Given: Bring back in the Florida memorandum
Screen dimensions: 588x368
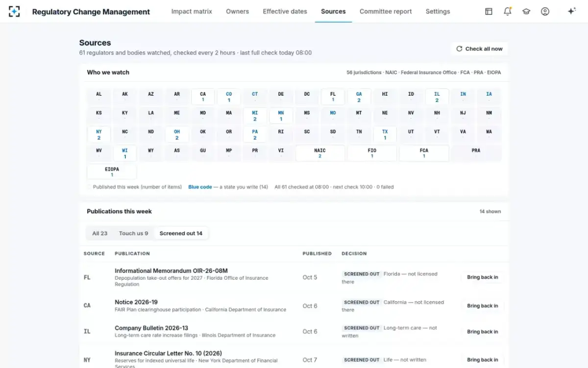Looking at the screenshot, I should [482, 277].
